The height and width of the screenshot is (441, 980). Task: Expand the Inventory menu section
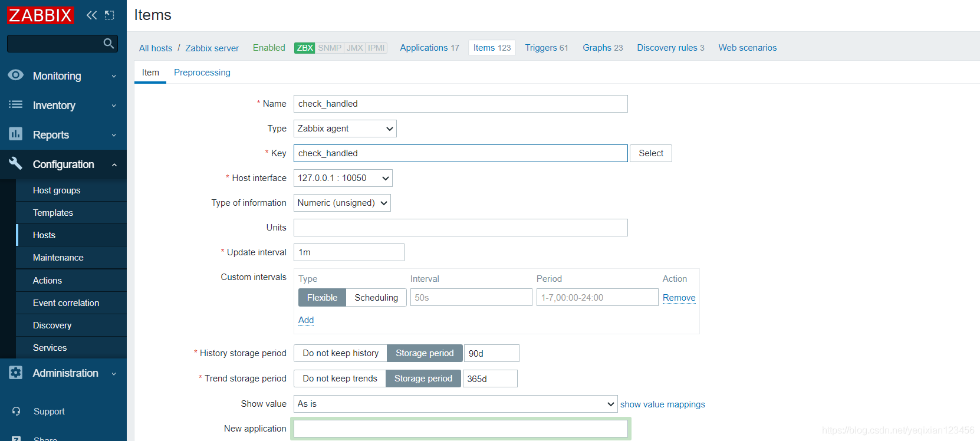[114, 106]
